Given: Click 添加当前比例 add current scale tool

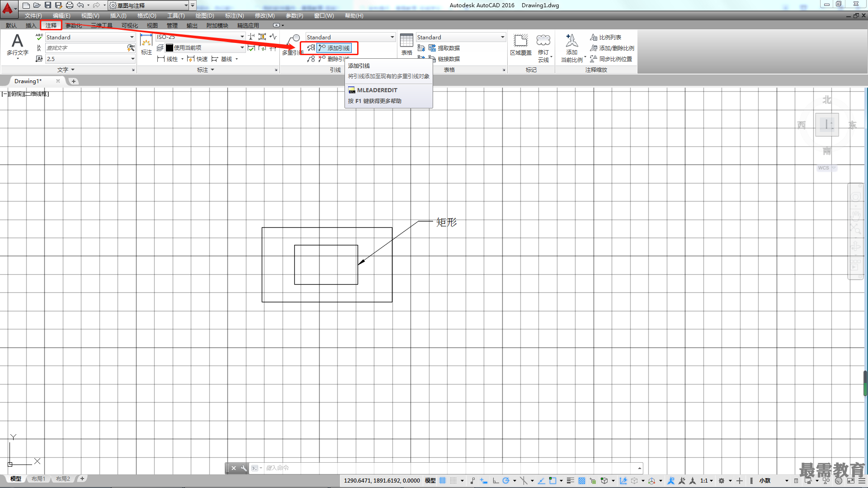Looking at the screenshot, I should tap(572, 47).
